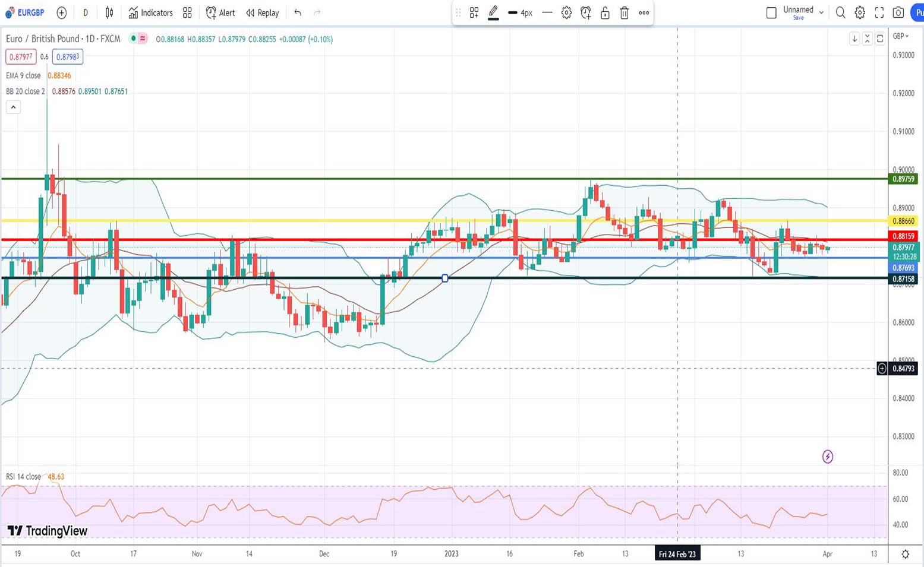Collapse the indicator legend with chevron
This screenshot has height=567, width=924.
tap(13, 107)
